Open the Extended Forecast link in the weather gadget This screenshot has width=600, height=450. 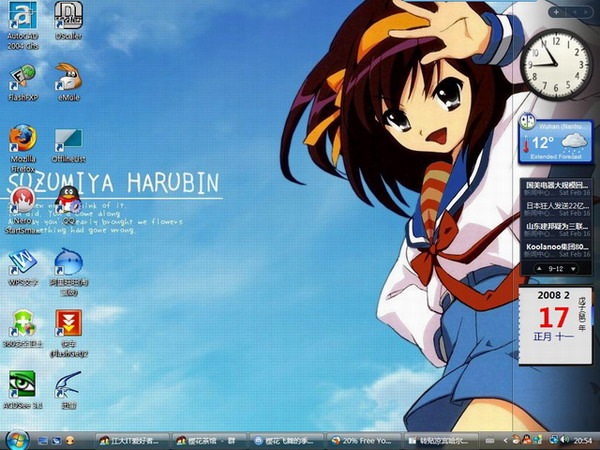[556, 157]
